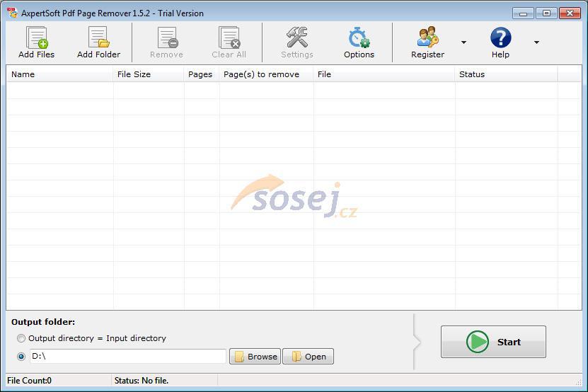
Task: Click the Page(s) to remove column header
Action: click(266, 74)
